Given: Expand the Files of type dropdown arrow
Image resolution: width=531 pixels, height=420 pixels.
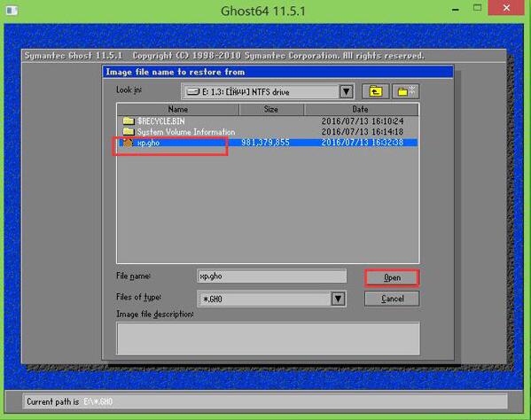Looking at the screenshot, I should pos(338,299).
